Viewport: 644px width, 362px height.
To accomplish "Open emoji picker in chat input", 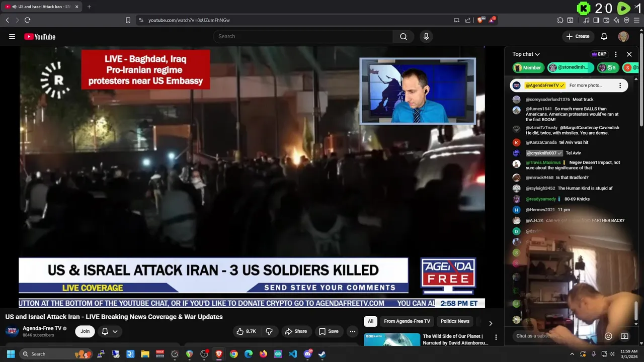I will click(608, 336).
